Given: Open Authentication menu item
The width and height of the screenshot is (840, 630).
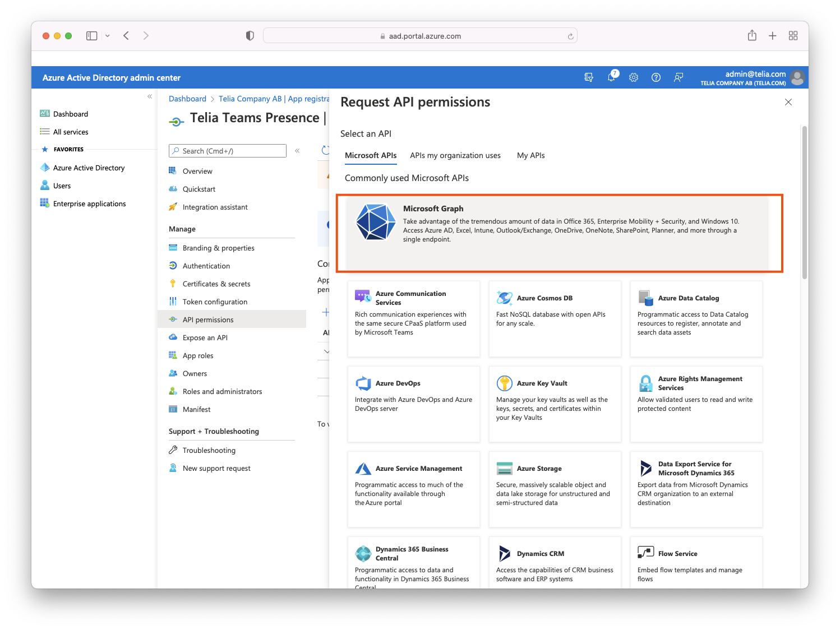Looking at the screenshot, I should click(206, 266).
